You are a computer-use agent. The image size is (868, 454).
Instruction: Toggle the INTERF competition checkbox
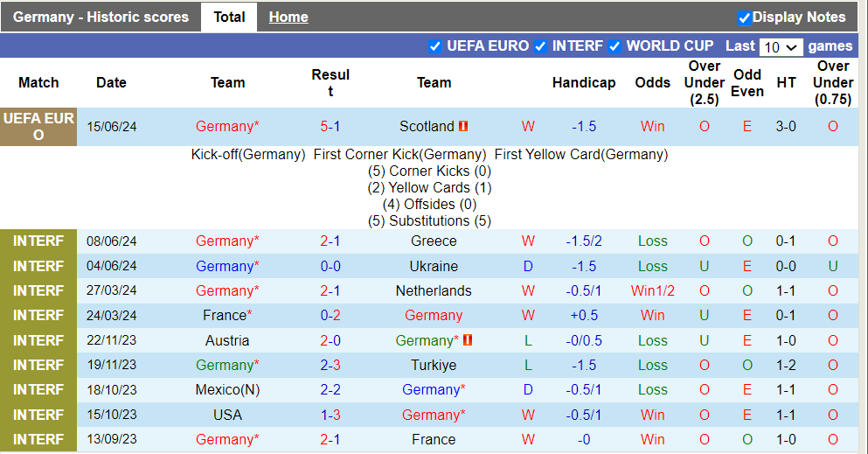pyautogui.click(x=541, y=46)
